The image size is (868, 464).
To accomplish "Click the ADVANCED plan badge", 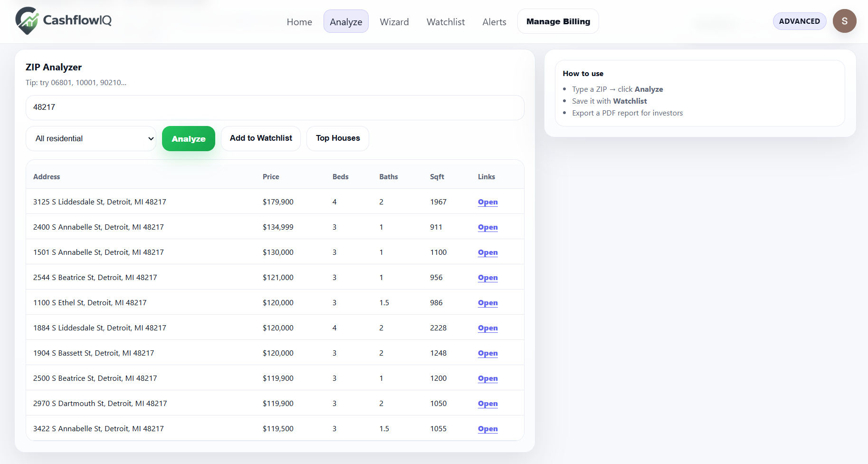I will (800, 21).
